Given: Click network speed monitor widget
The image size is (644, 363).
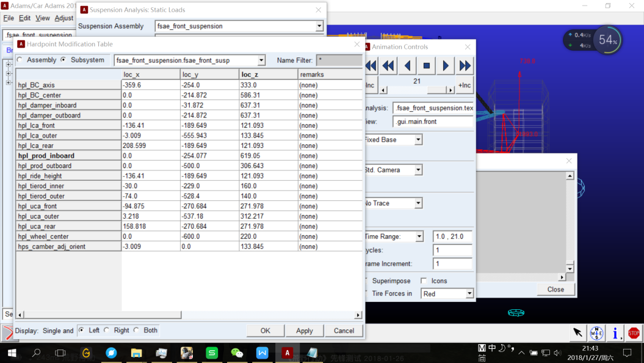Looking at the screenshot, I should 592,40.
